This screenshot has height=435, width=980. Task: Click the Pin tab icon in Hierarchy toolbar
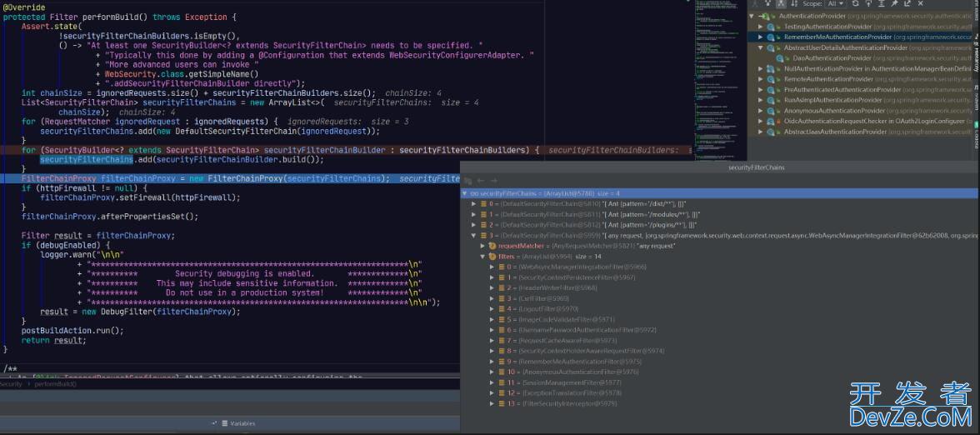894,3
